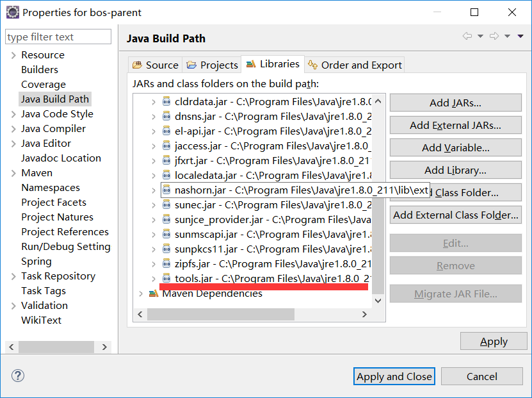Expand the Task Repository sidebar entry
Viewport: 532px width, 398px height.
coord(13,276)
